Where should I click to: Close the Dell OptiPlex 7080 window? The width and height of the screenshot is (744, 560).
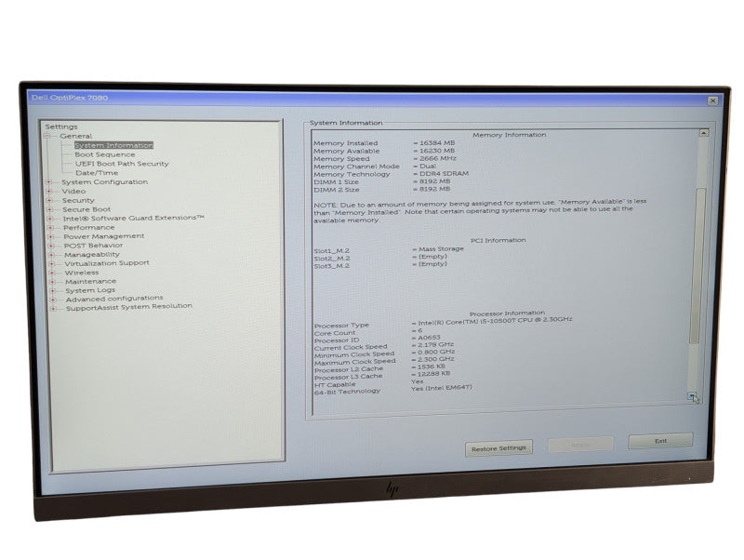(712, 101)
